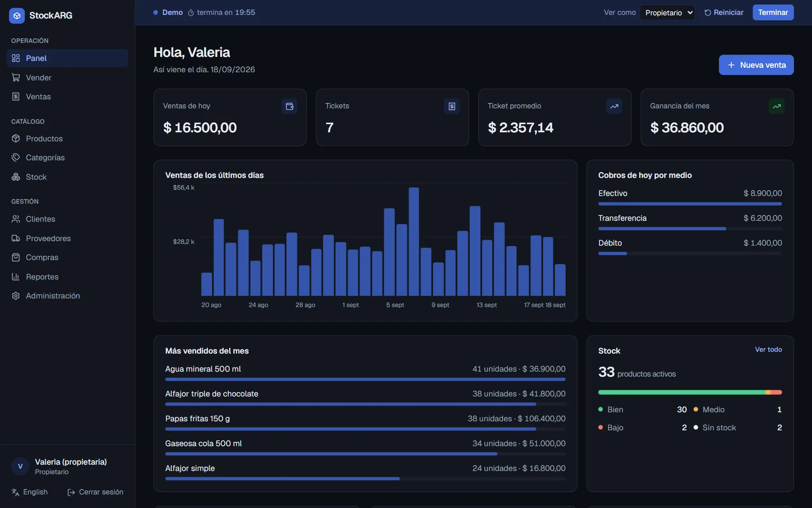Click the 33 productos activos count
812x508 pixels.
(637, 372)
